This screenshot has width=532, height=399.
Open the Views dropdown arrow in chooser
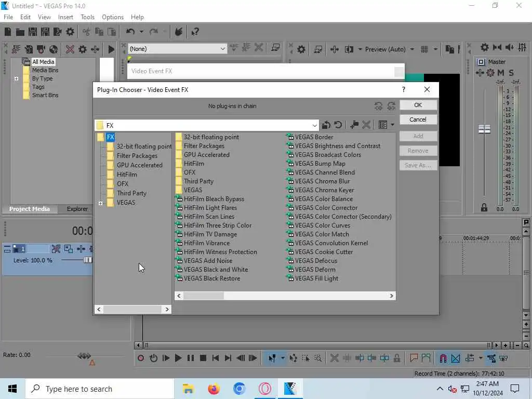click(393, 125)
